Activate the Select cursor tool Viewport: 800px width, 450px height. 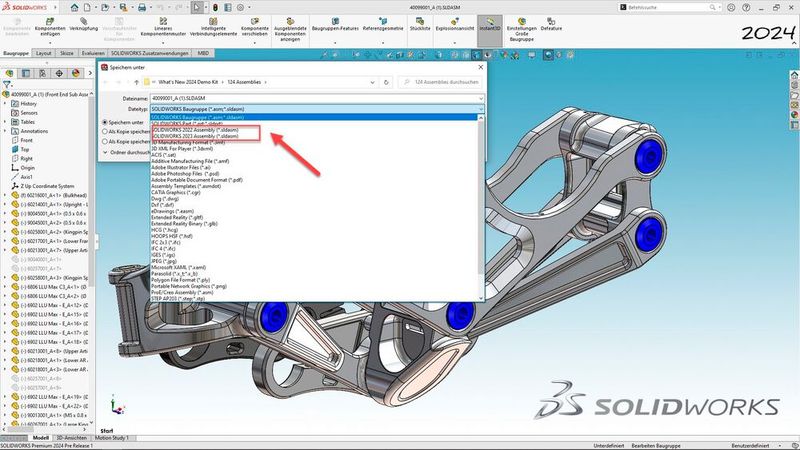pyautogui.click(x=197, y=8)
